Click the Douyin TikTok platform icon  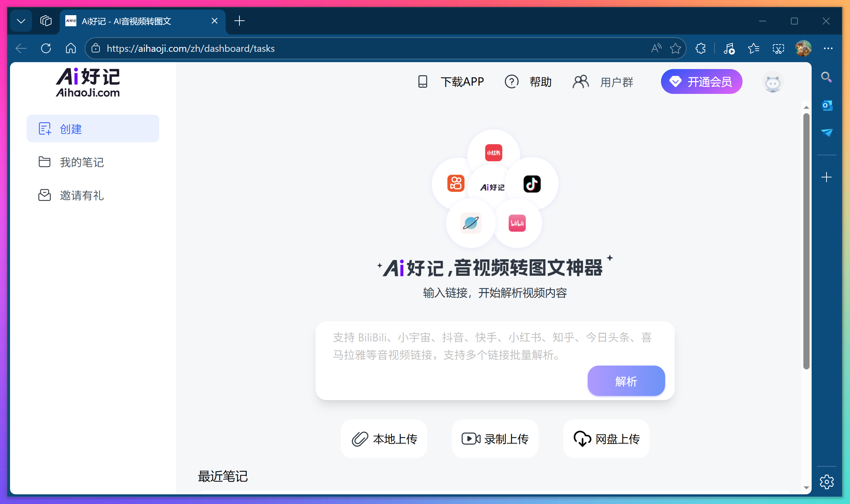coord(532,184)
